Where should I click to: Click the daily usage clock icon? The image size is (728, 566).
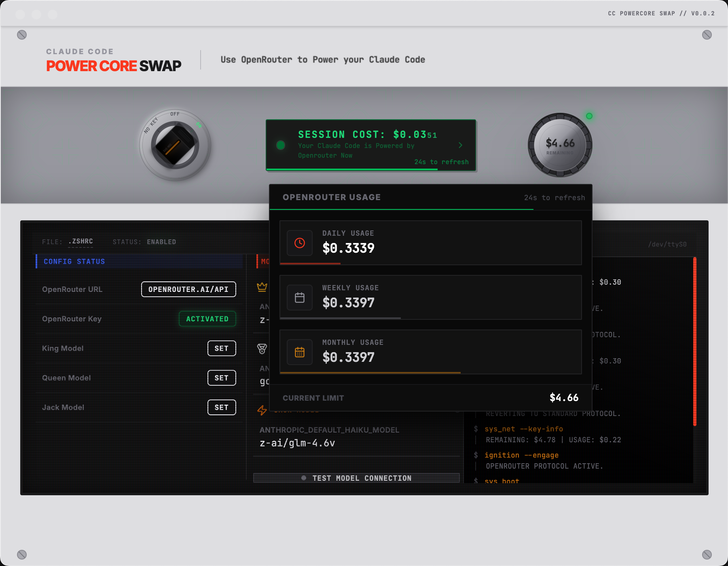(x=300, y=243)
